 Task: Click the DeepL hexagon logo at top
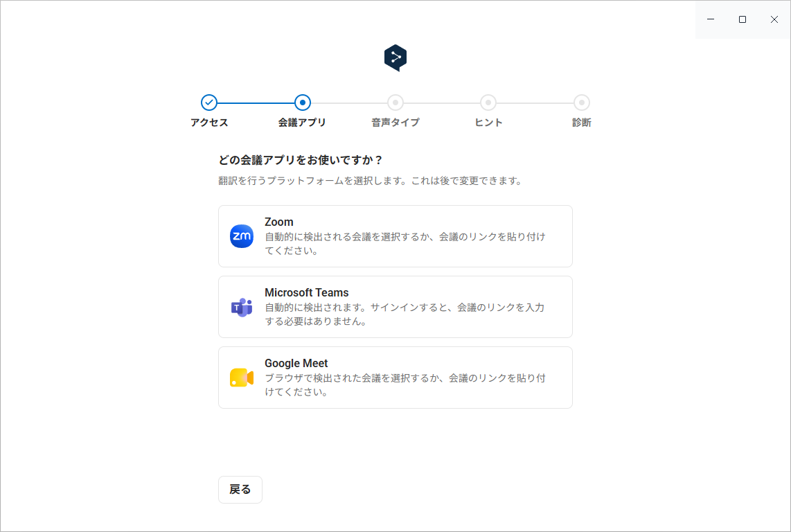[395, 58]
